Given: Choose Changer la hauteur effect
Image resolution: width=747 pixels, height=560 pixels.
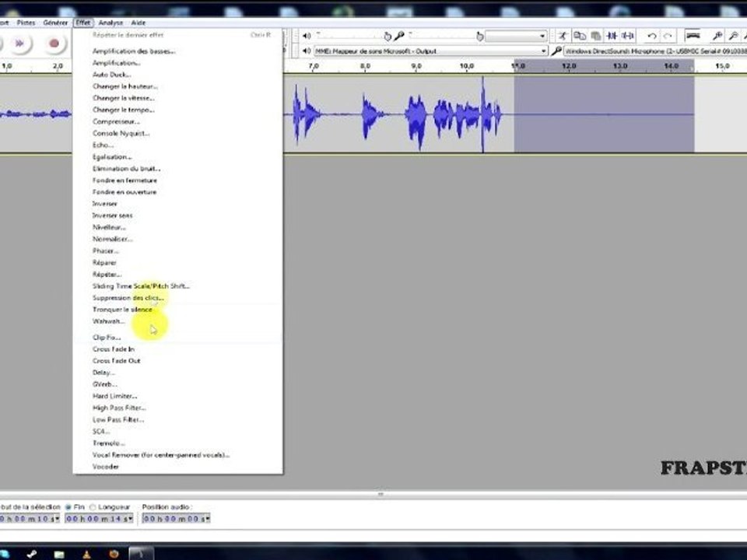Looking at the screenshot, I should 177,86.
